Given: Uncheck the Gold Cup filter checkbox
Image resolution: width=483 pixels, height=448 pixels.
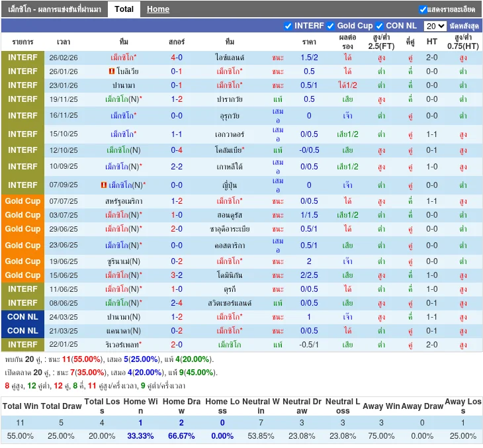Looking at the screenshot, I should pyautogui.click(x=331, y=26).
